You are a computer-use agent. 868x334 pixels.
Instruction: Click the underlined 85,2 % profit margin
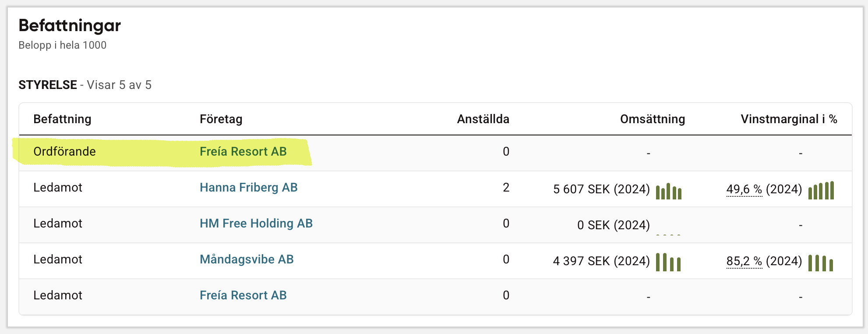pos(744,261)
